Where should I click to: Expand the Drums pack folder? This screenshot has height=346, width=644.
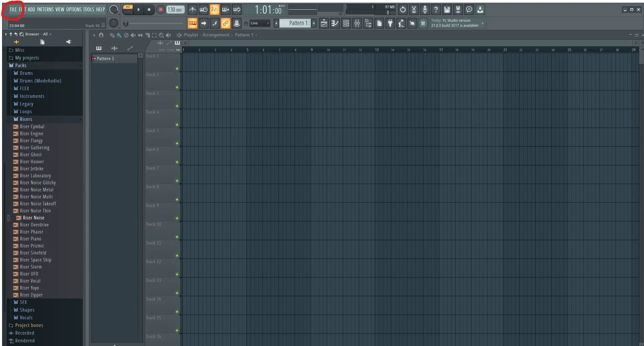coord(26,73)
